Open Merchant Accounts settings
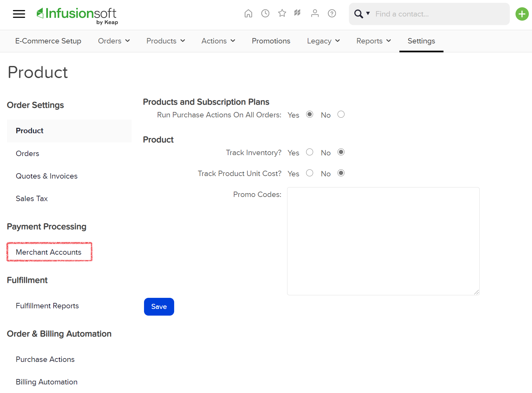 [49, 252]
